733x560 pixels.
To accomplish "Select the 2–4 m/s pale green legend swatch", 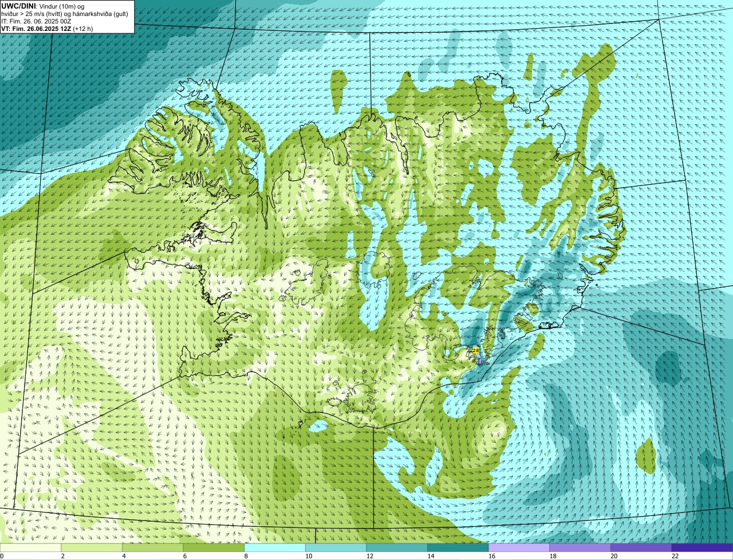I will click(92, 547).
